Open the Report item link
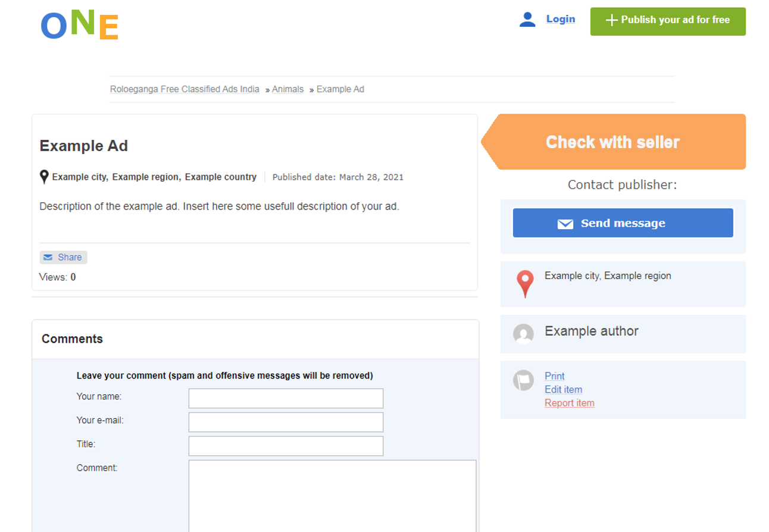Screen dimensions: 769x532 pyautogui.click(x=569, y=403)
